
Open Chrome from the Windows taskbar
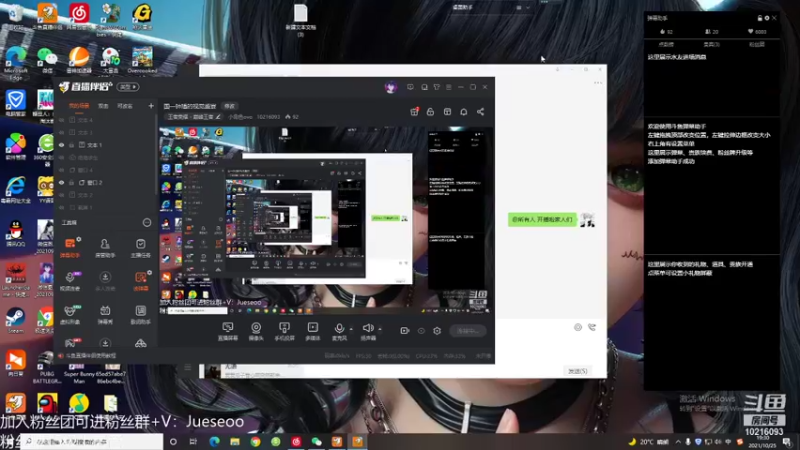click(255, 442)
